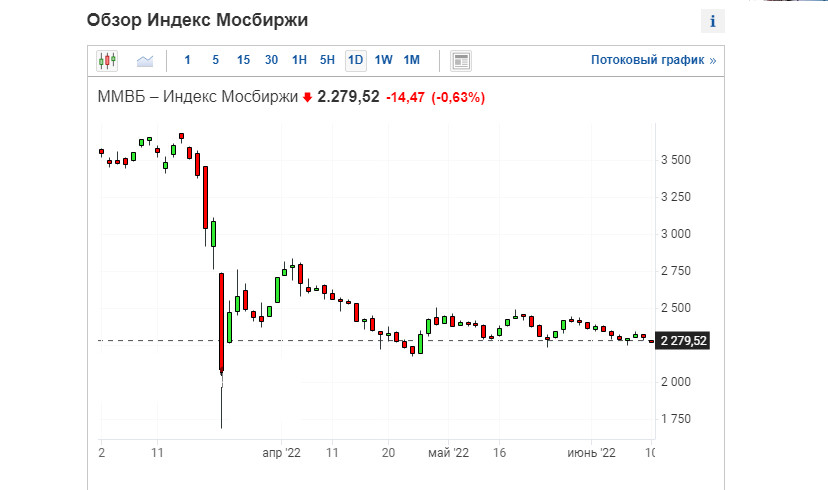Click the red down arrow indicator
The height and width of the screenshot is (490, 828).
coord(307,97)
